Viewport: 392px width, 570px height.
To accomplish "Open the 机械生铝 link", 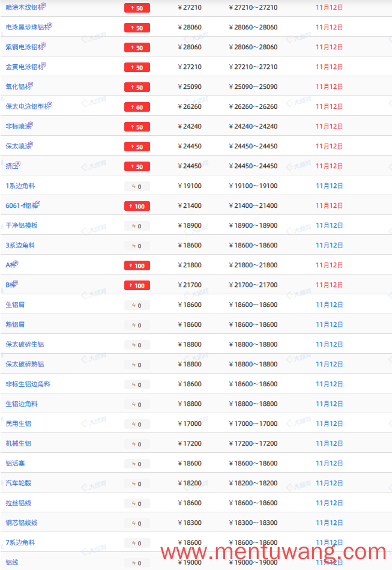I will (18, 443).
